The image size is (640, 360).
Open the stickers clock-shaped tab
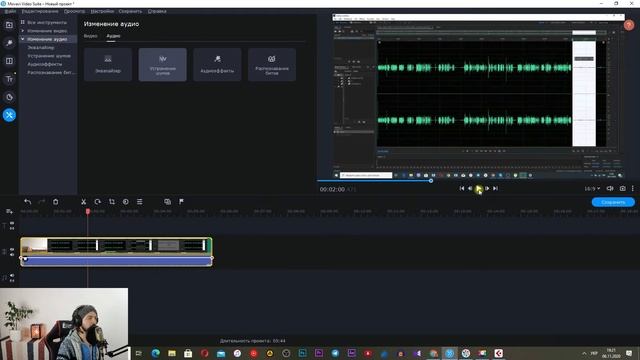click(x=9, y=97)
